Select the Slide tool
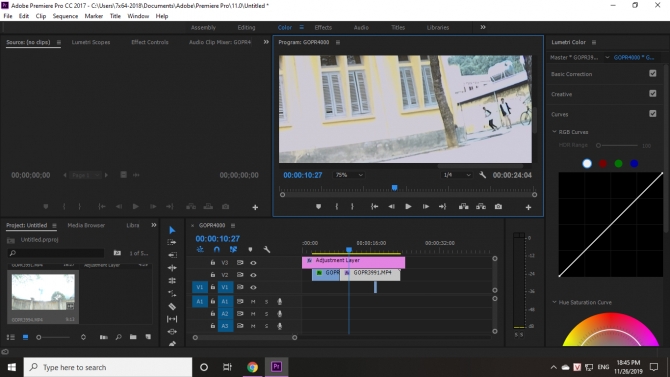 172,332
